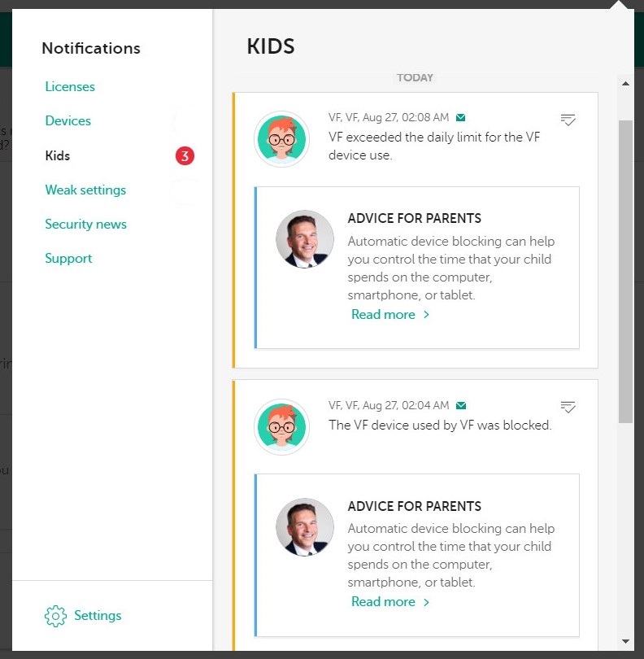Screen dimensions: 644x659
Task: Click the red Kids badge showing 3
Action: click(x=185, y=156)
